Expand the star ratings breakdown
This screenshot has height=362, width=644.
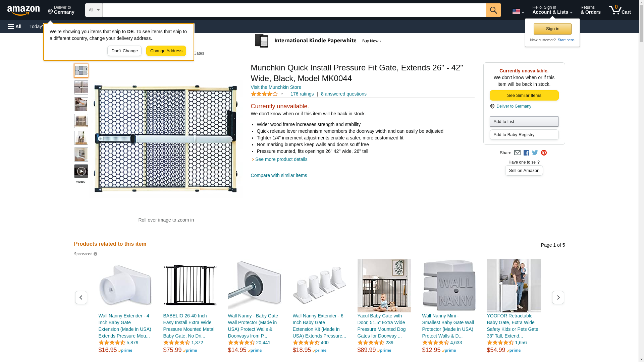tap(267, 94)
